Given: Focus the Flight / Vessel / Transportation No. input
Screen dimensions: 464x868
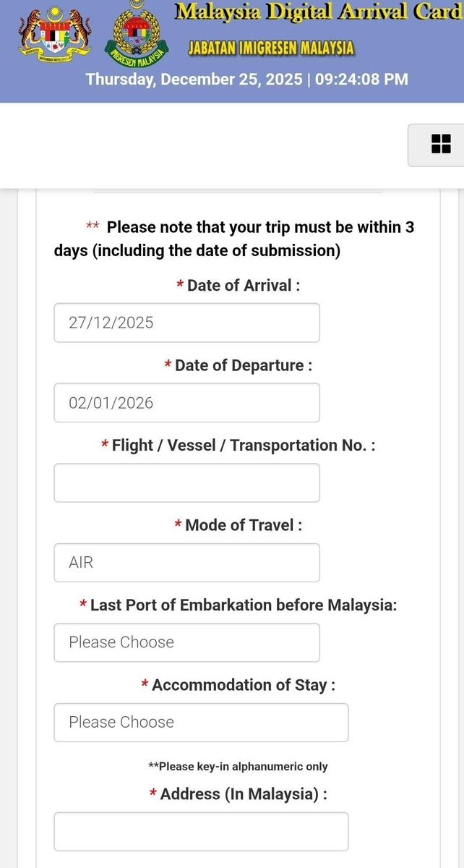Looking at the screenshot, I should pos(186,482).
